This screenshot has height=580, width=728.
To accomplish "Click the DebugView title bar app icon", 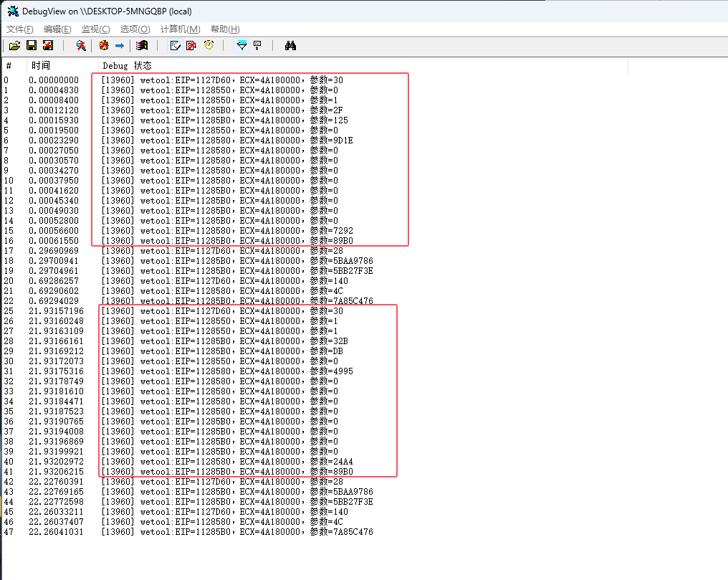I will click(x=13, y=11).
